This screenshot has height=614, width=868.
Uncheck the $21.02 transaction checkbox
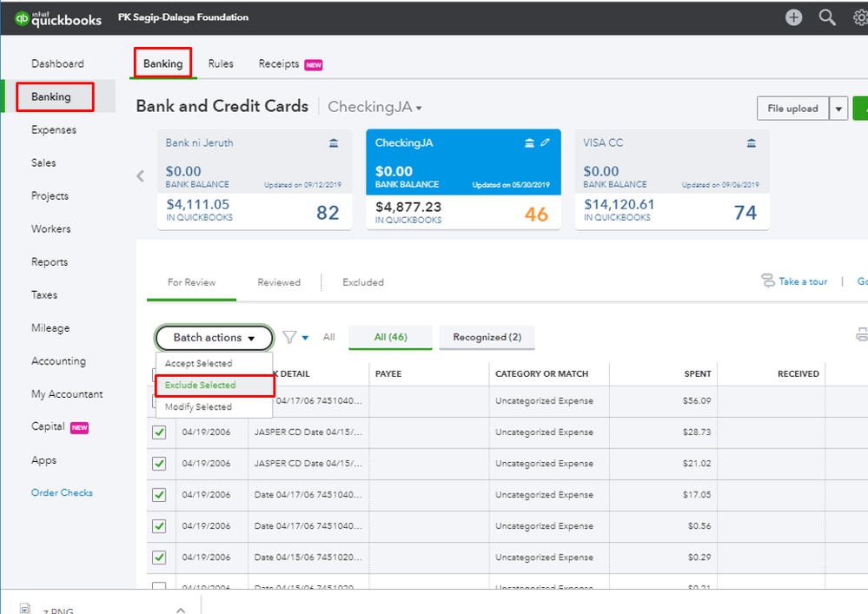click(x=159, y=464)
